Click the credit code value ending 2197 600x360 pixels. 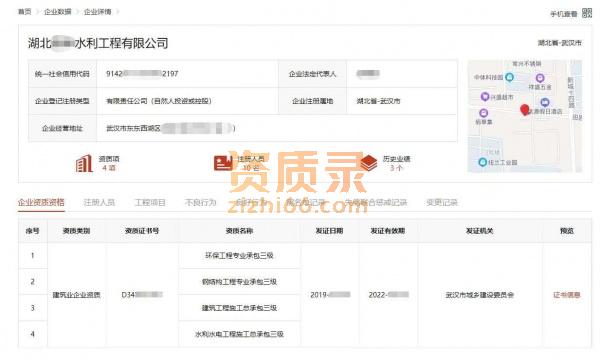click(142, 73)
